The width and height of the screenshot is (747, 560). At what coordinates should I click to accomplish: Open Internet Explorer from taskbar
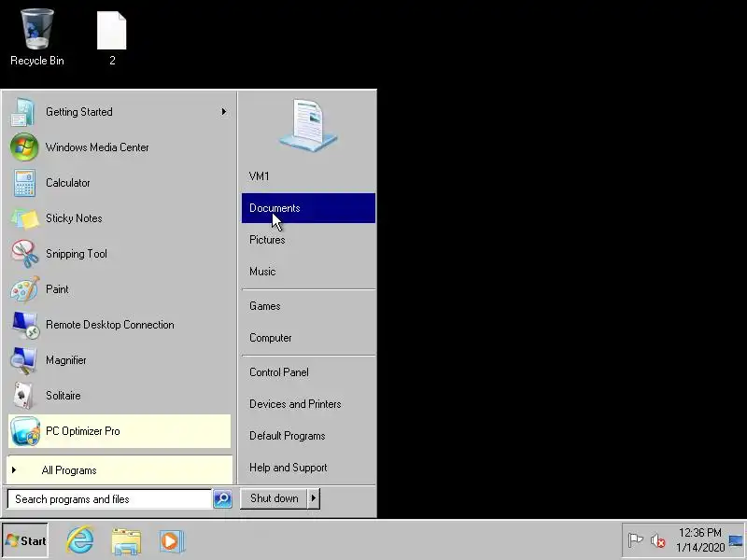80,540
